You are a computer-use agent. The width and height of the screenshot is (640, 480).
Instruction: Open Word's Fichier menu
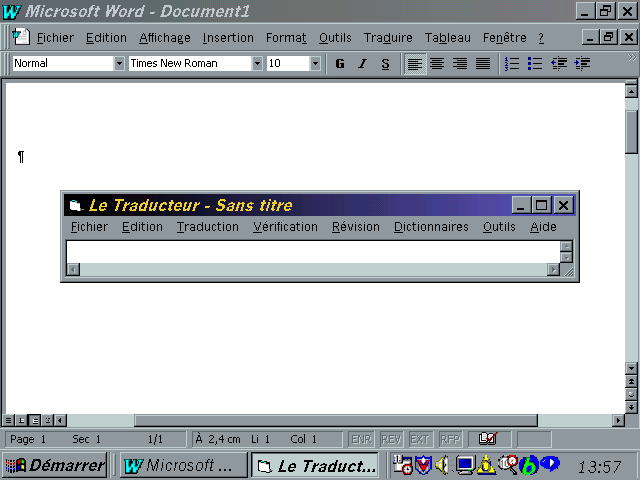click(55, 38)
